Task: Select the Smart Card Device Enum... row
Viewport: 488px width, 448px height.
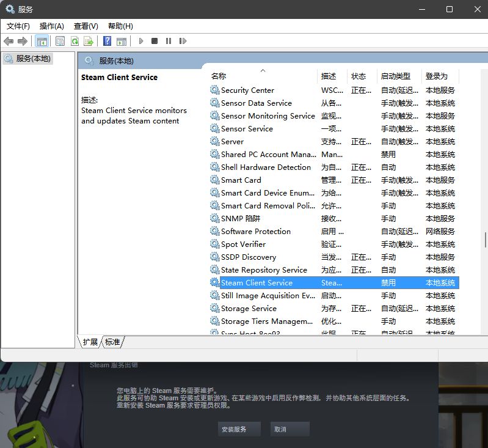Action: [x=334, y=193]
